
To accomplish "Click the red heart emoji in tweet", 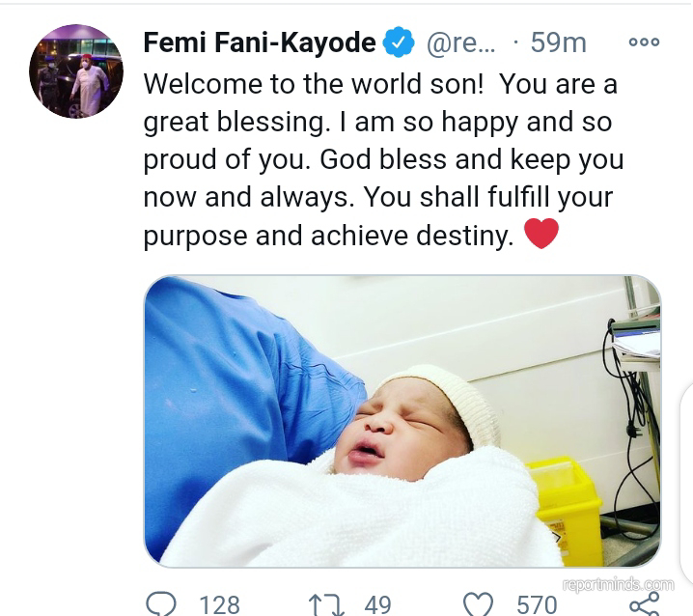I will pyautogui.click(x=541, y=235).
